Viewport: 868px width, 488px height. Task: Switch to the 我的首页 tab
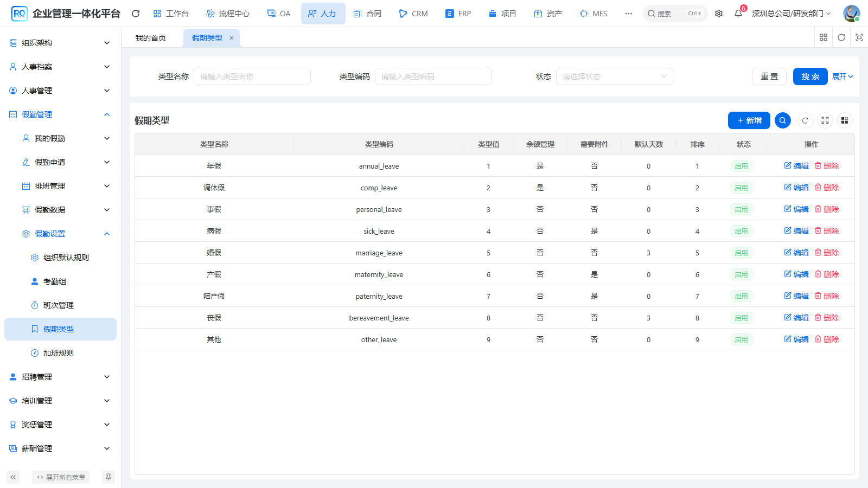pyautogui.click(x=151, y=38)
